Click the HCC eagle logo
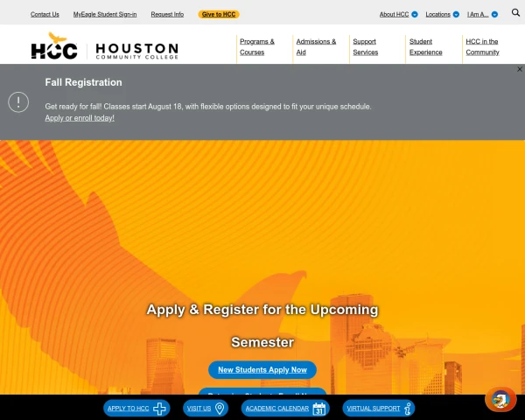525x420 pixels. [54, 45]
